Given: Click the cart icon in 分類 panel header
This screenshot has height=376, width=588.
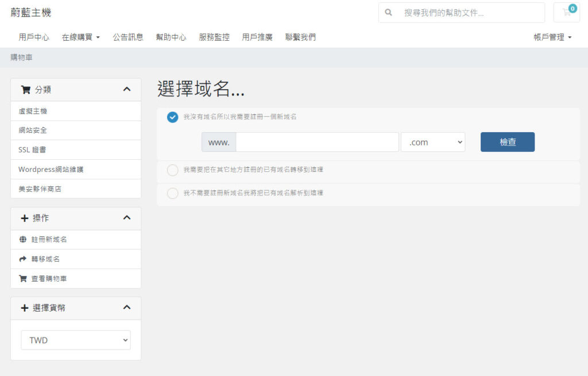Looking at the screenshot, I should [25, 90].
